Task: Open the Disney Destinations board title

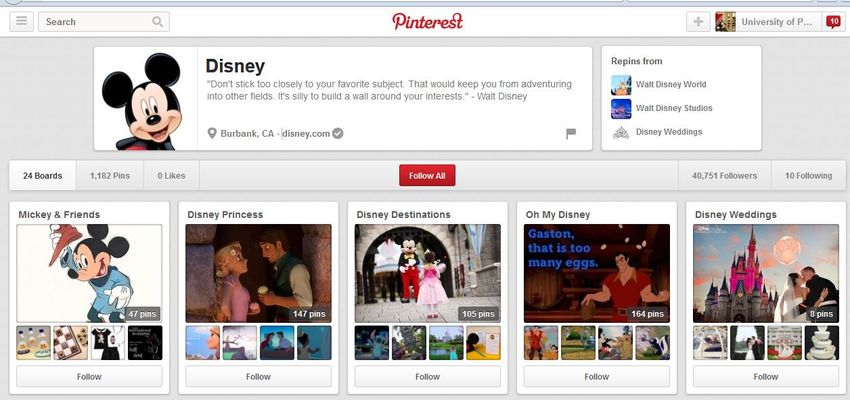Action: (403, 215)
